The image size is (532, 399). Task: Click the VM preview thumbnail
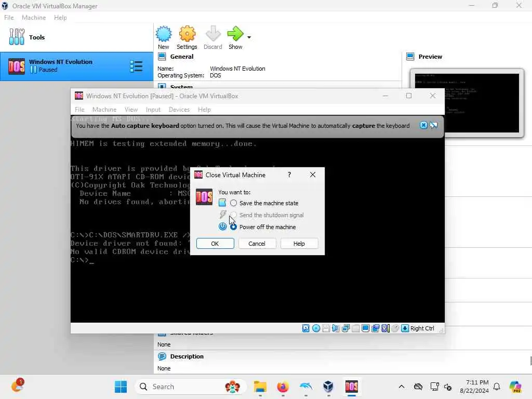coord(467,103)
